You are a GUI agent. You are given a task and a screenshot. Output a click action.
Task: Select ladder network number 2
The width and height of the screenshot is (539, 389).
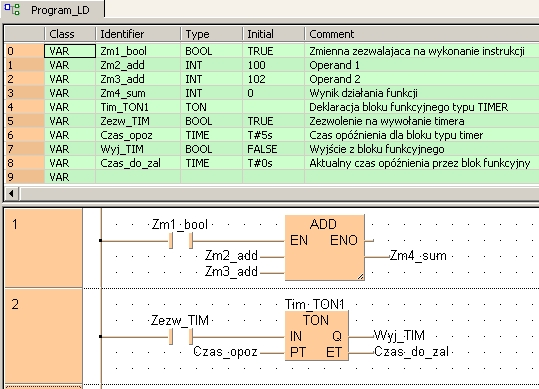pos(44,335)
